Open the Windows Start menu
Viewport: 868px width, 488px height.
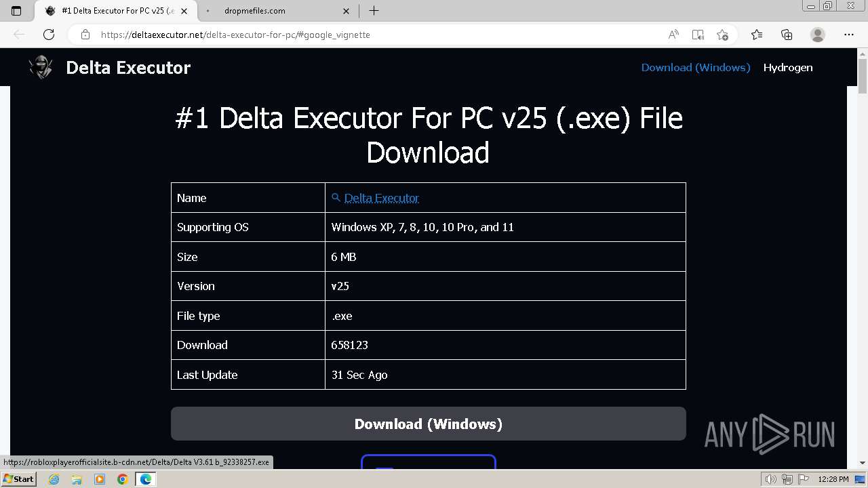point(18,479)
